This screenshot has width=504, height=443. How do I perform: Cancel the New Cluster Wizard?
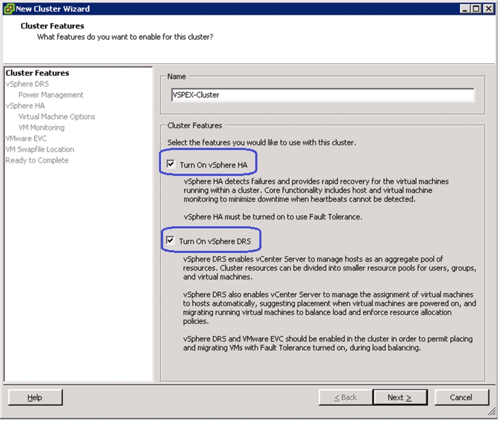coord(462,397)
